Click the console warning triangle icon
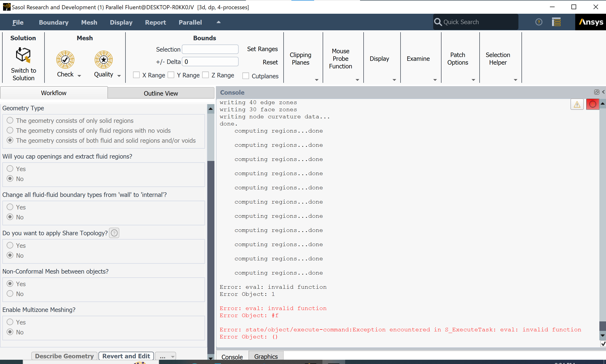 [577, 105]
